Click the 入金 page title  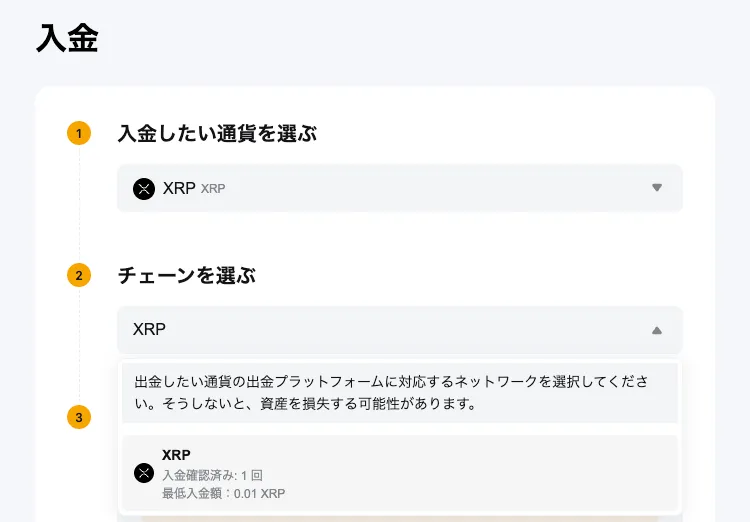click(x=67, y=38)
